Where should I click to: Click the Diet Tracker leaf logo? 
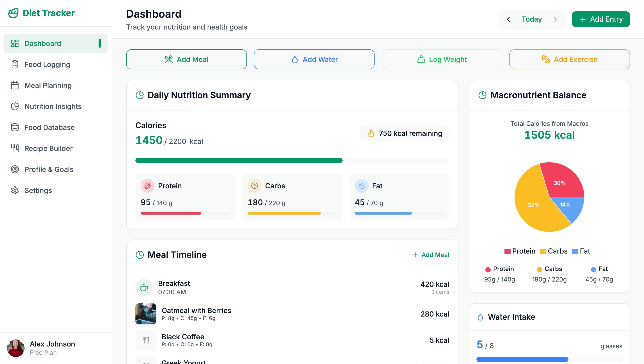pyautogui.click(x=14, y=13)
